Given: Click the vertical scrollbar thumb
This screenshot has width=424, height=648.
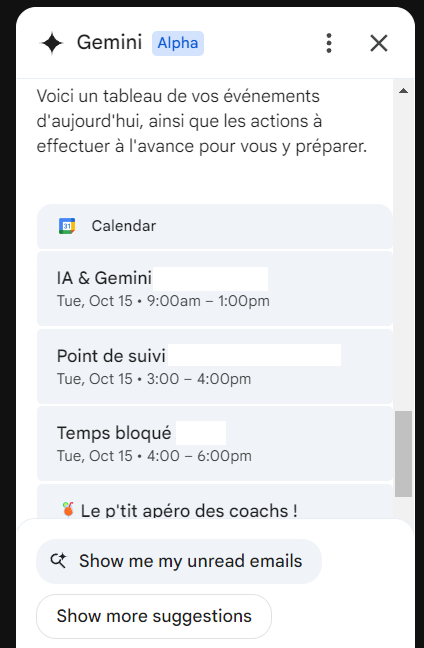Looking at the screenshot, I should [x=403, y=454].
